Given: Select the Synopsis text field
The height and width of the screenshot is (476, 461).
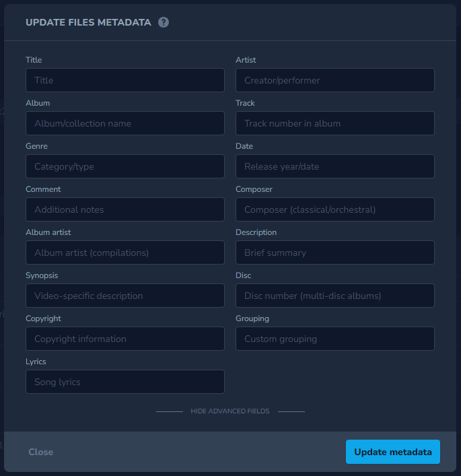Looking at the screenshot, I should point(125,296).
